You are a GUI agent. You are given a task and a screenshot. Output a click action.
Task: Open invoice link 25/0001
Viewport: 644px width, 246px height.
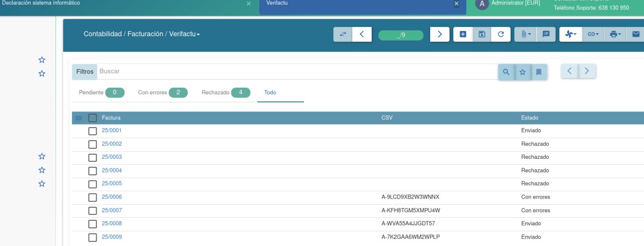[112, 131]
